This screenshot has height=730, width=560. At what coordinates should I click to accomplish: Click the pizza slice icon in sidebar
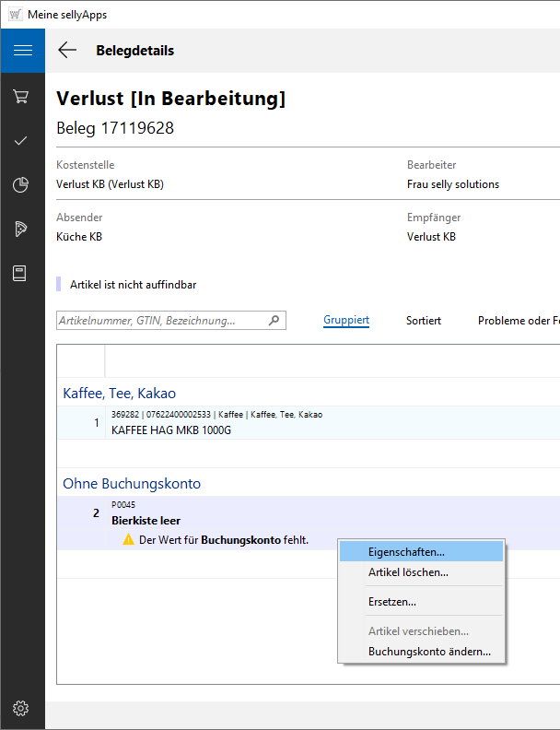point(22,229)
